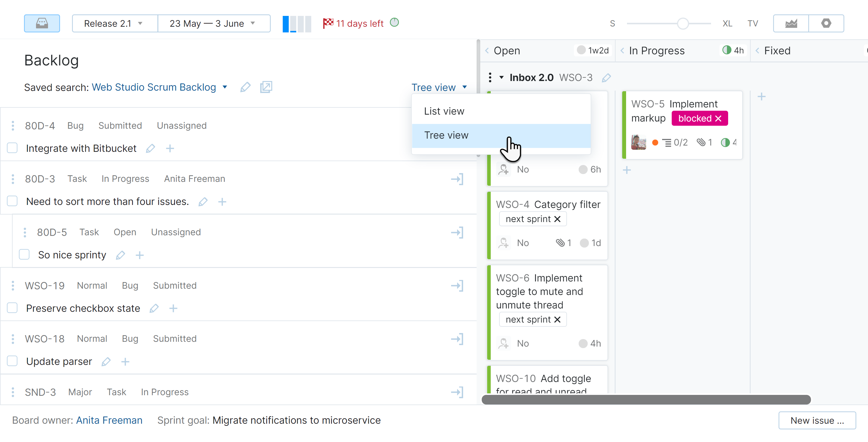Choose Tree view in the dropdown menu
This screenshot has height=442, width=868.
(x=447, y=135)
